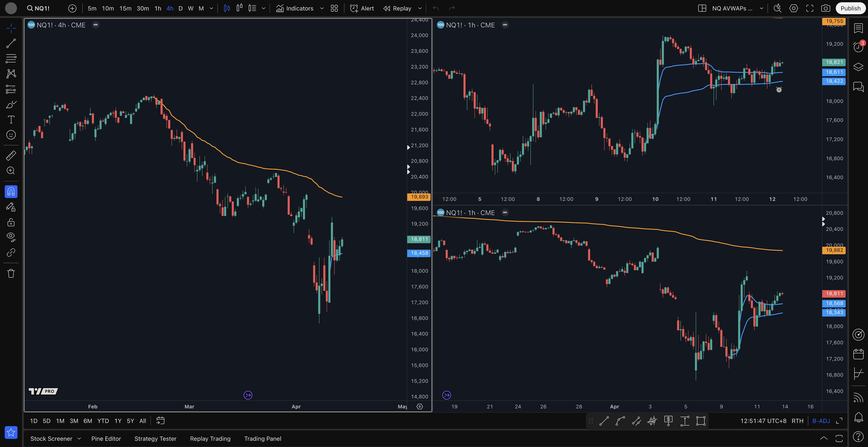Toggle hide all drawings eye icon
This screenshot has height=447, width=868.
[11, 237]
